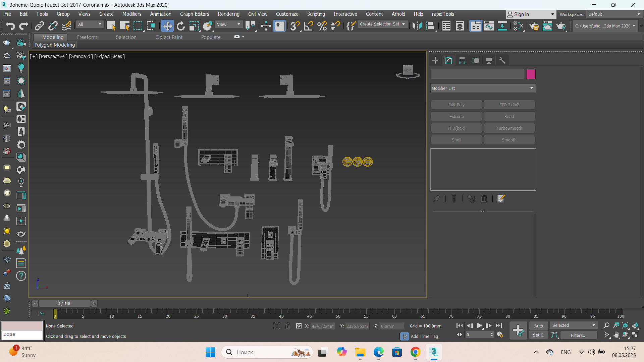Activate the Select Object tool
The image size is (644, 362).
click(111, 26)
